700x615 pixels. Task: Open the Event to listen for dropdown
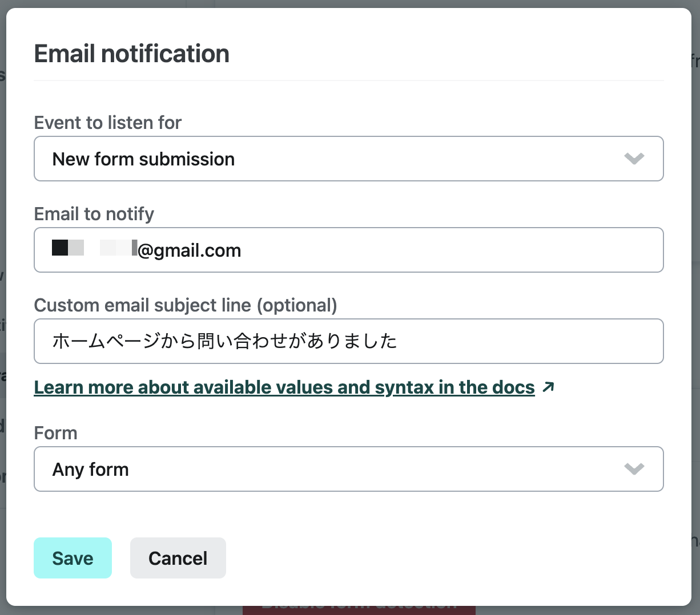[x=349, y=159]
